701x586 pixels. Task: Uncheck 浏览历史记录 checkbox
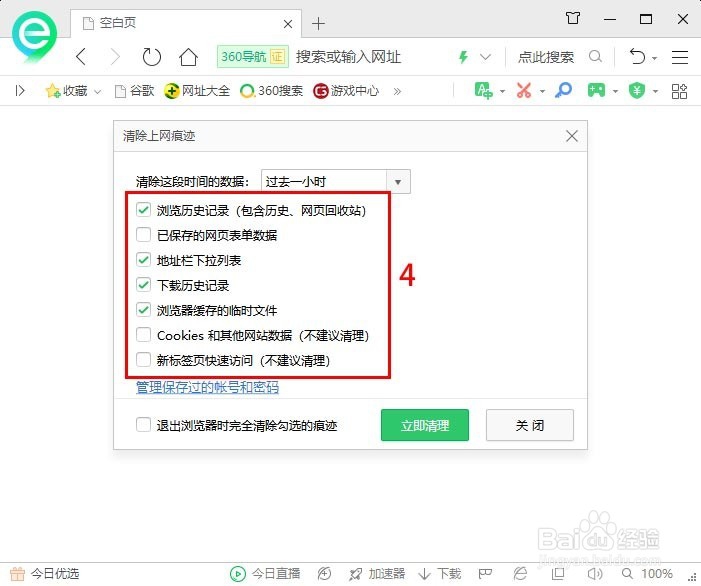143,210
